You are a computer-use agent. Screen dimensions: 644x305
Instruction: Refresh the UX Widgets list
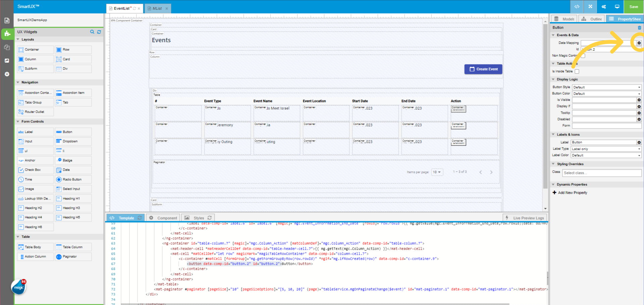(99, 32)
